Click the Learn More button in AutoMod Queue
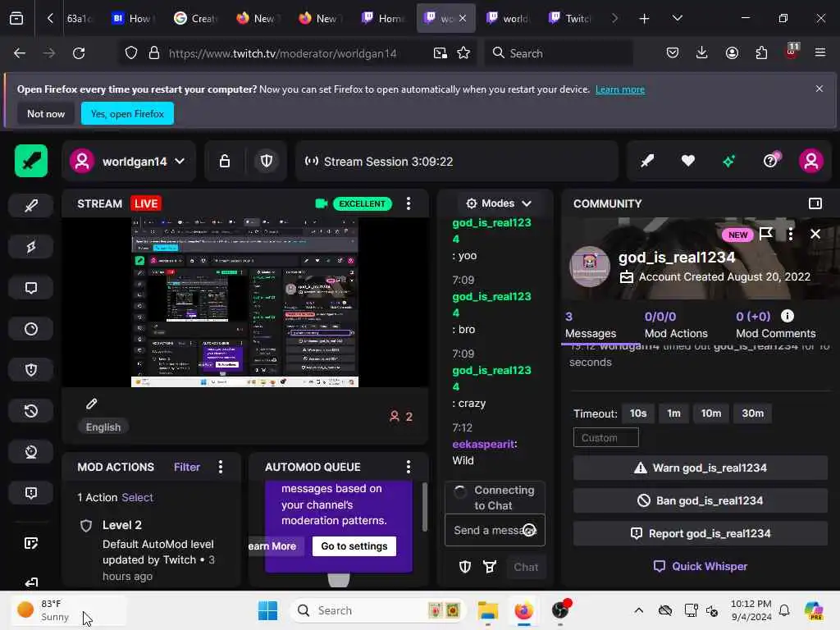 pos(276,546)
